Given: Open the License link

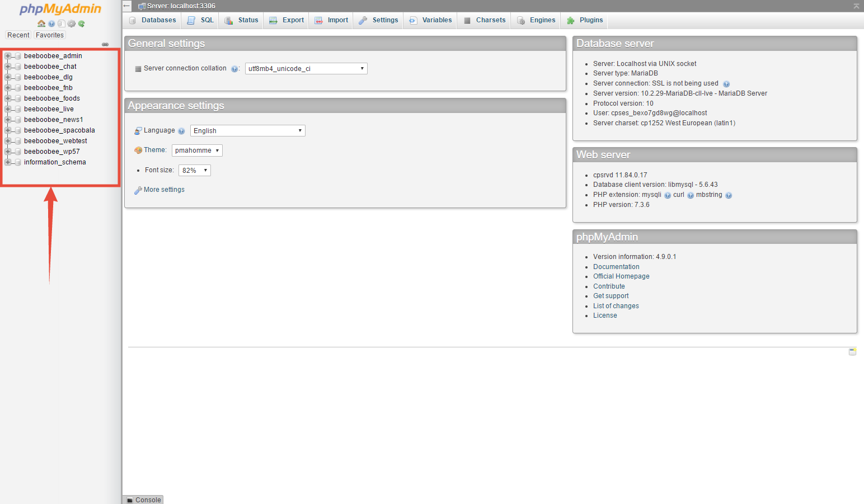Looking at the screenshot, I should tap(605, 315).
